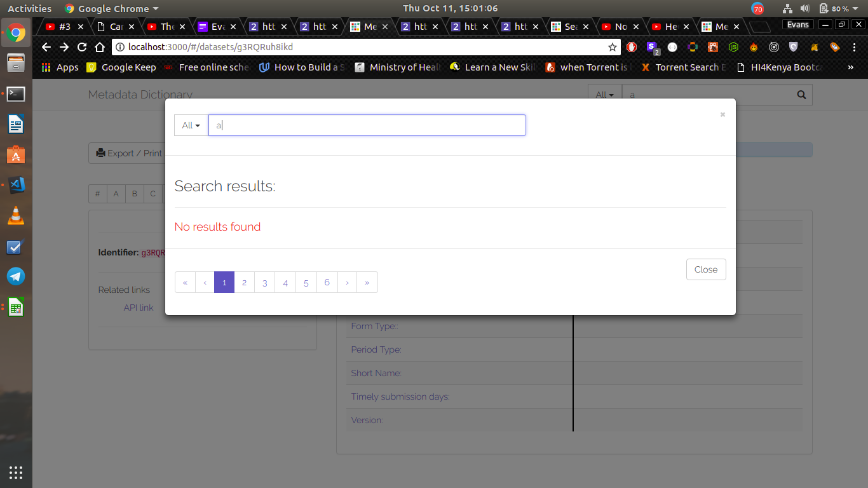Click the browser forward arrow
This screenshot has height=488, width=868.
64,47
